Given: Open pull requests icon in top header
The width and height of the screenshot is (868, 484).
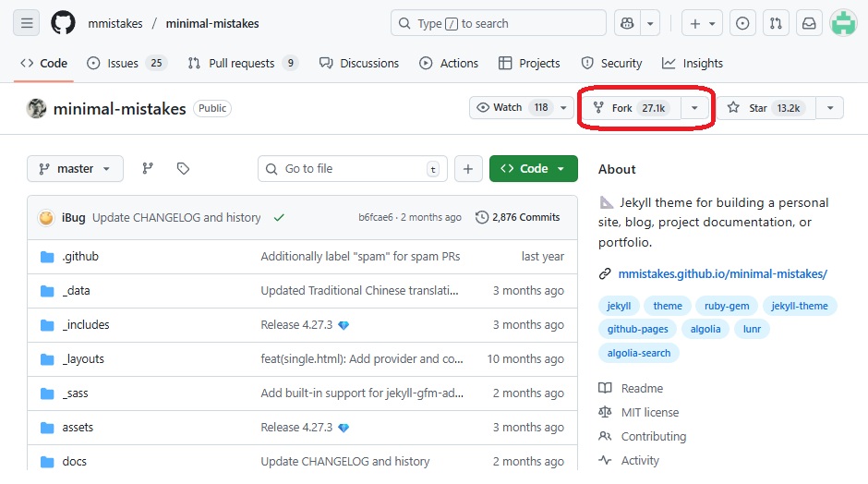Looking at the screenshot, I should coord(777,23).
